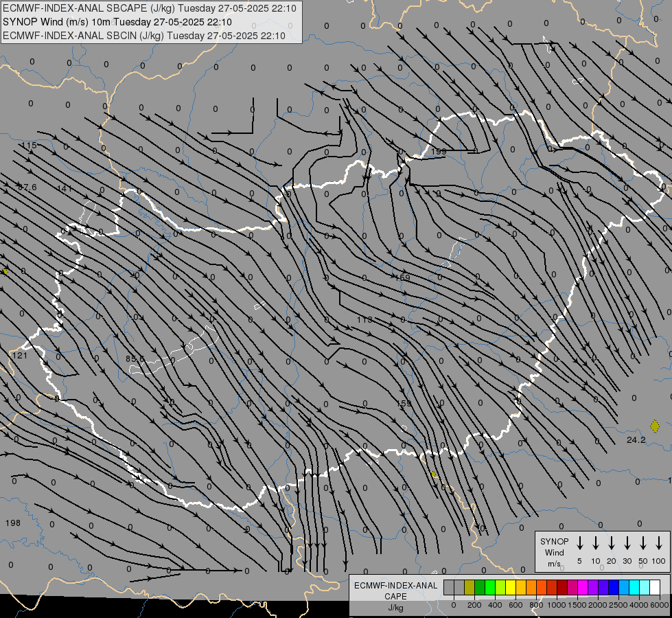Click the 1000 tick label on CAPE scale
The image size is (672, 618).
click(556, 605)
